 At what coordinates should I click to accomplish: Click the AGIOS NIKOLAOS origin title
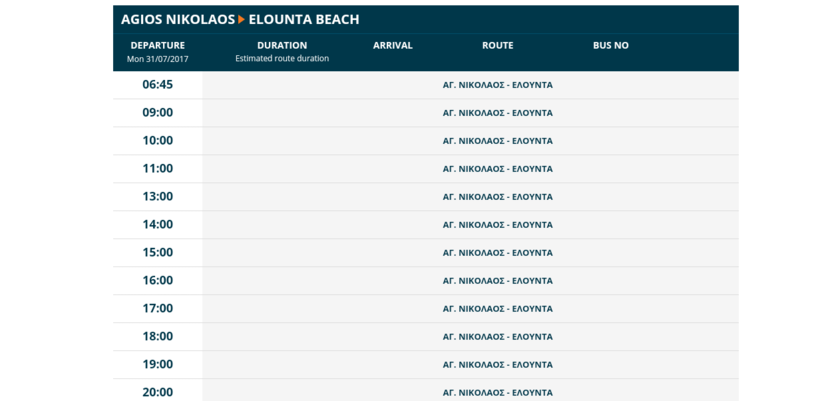coord(177,20)
